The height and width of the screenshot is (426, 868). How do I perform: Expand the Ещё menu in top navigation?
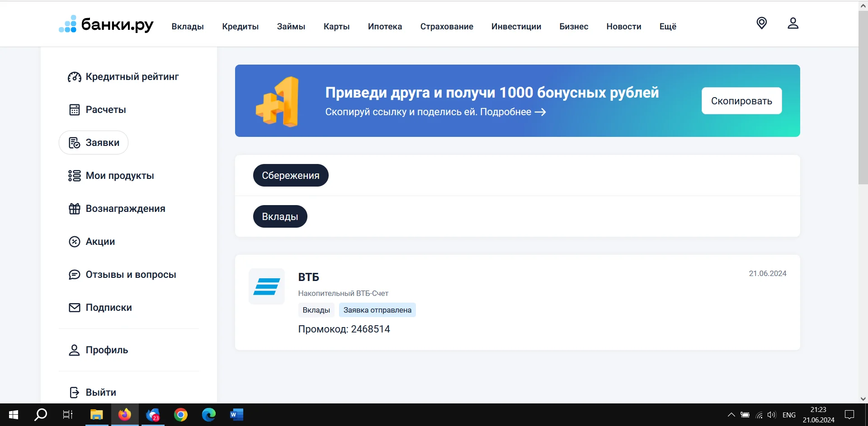pos(667,27)
